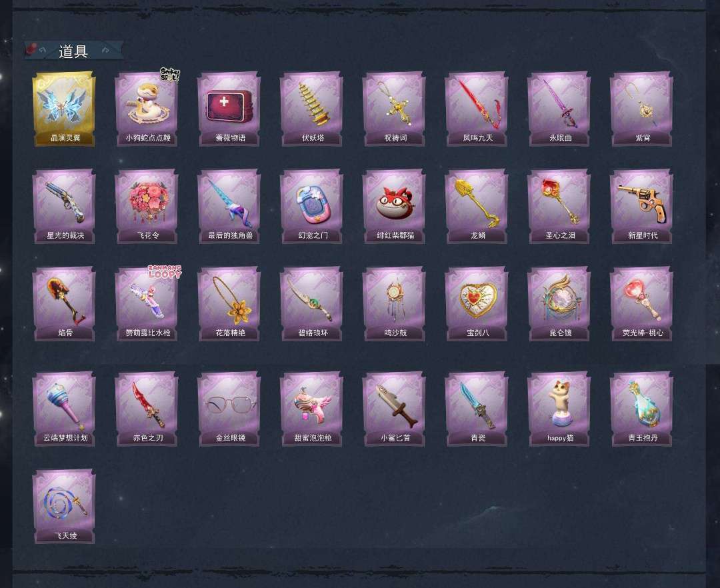Select the 荧光棒-桃心 heart wand
720x588 pixels.
(x=641, y=304)
